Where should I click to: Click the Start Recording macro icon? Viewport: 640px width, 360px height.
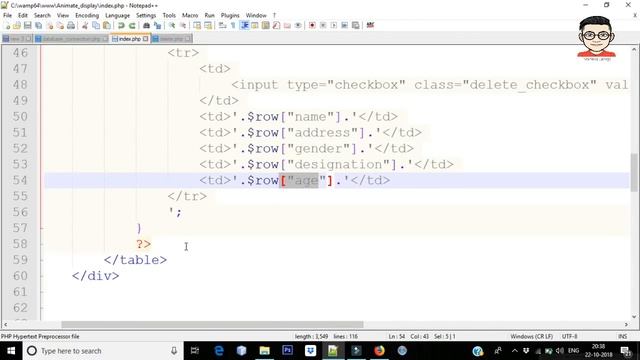[312, 25]
